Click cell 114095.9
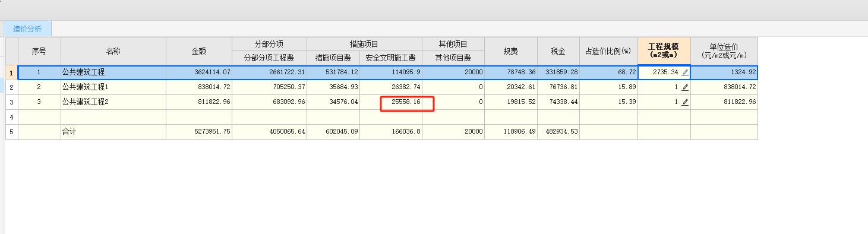 tap(391, 72)
